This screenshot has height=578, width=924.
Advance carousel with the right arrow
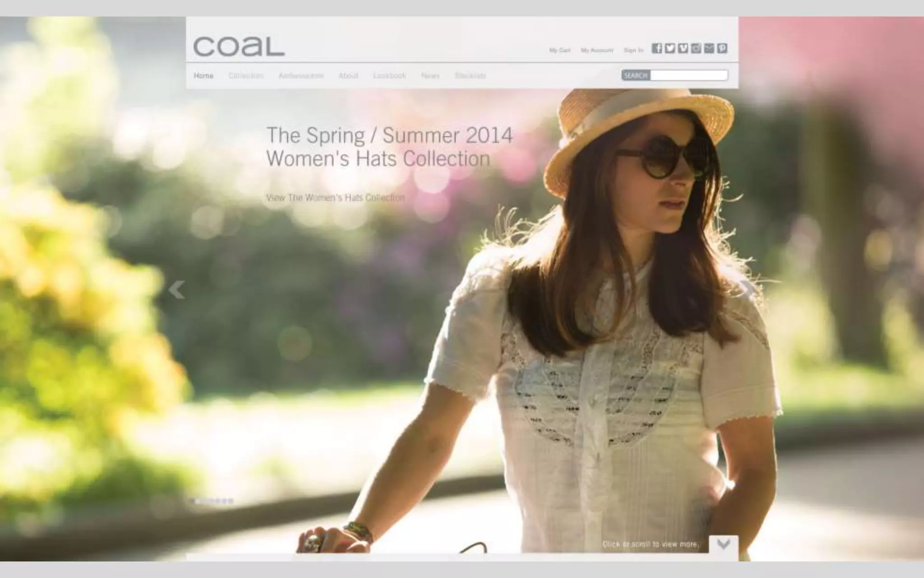748,290
